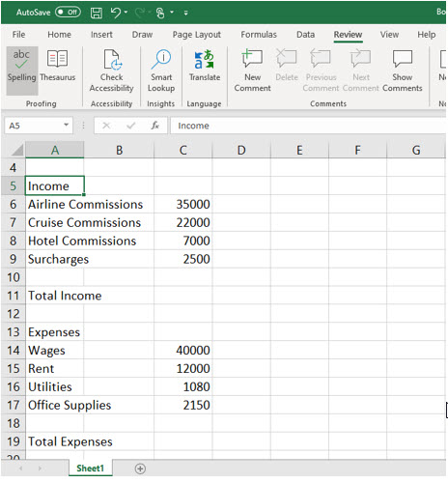The image size is (448, 483).
Task: Go to Previous Comment
Action: 321,71
